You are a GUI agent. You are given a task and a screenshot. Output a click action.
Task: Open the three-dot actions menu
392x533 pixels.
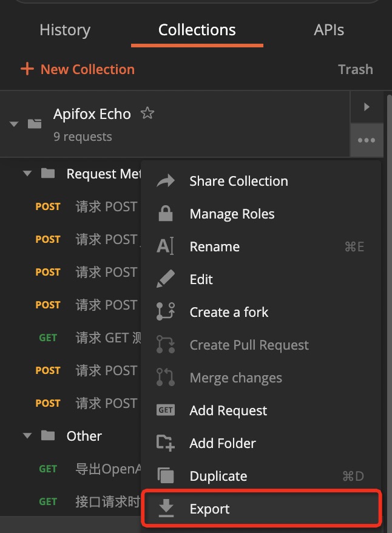point(367,140)
